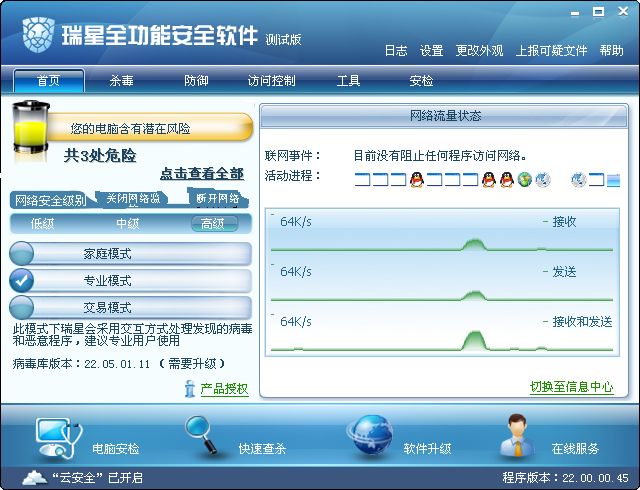Choose 上报可疑文件 in the top menu
This screenshot has width=640, height=490.
tap(551, 51)
